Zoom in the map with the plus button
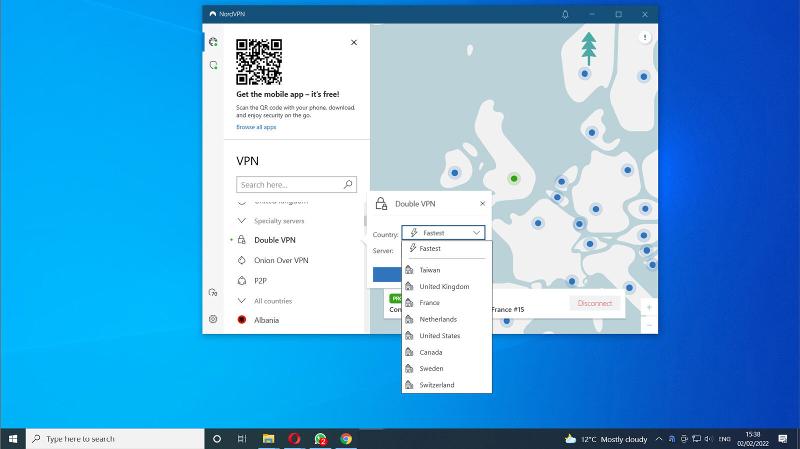The width and height of the screenshot is (800, 449). (649, 308)
